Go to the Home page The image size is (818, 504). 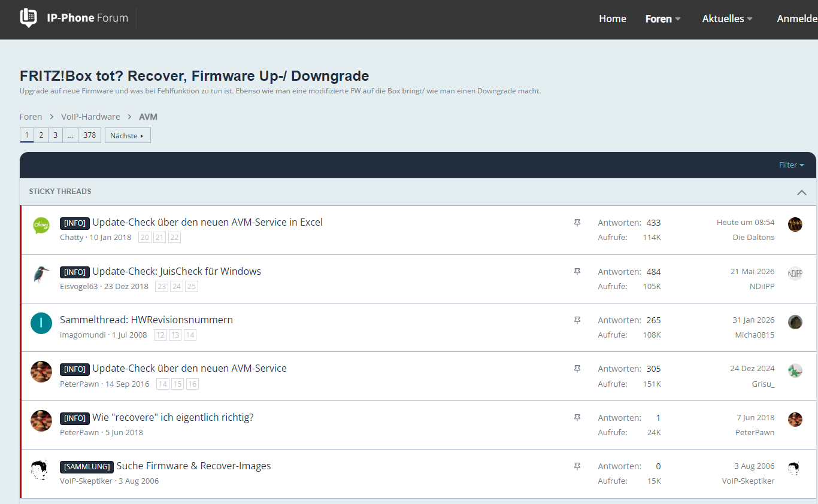click(x=613, y=19)
